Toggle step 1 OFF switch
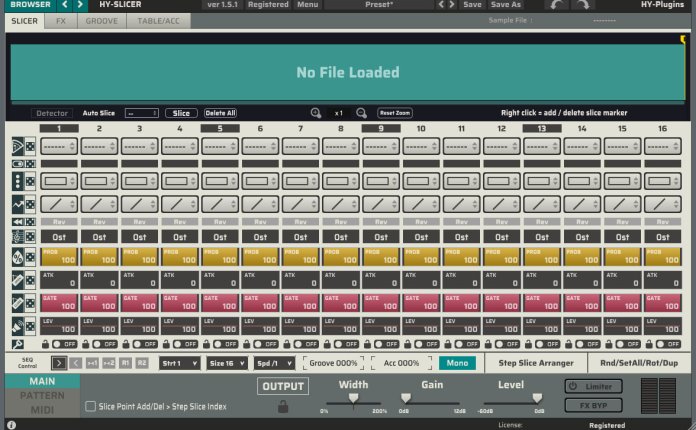696x430 pixels. pos(65,344)
